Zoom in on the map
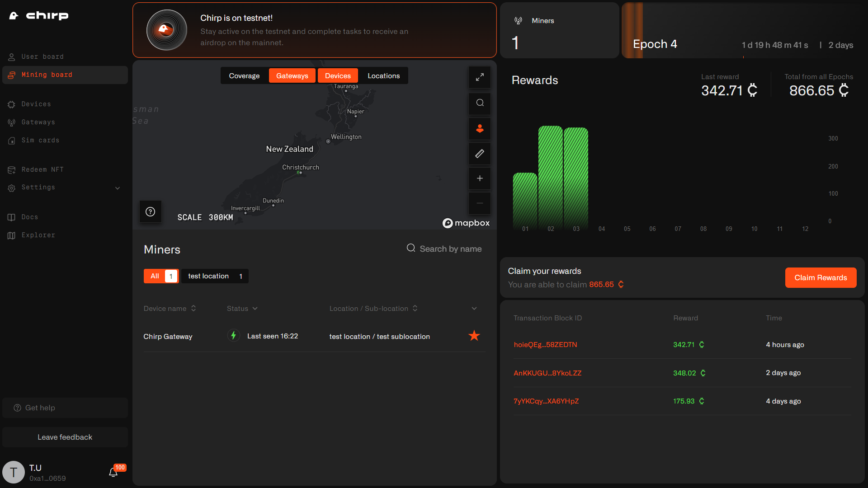 point(480,178)
